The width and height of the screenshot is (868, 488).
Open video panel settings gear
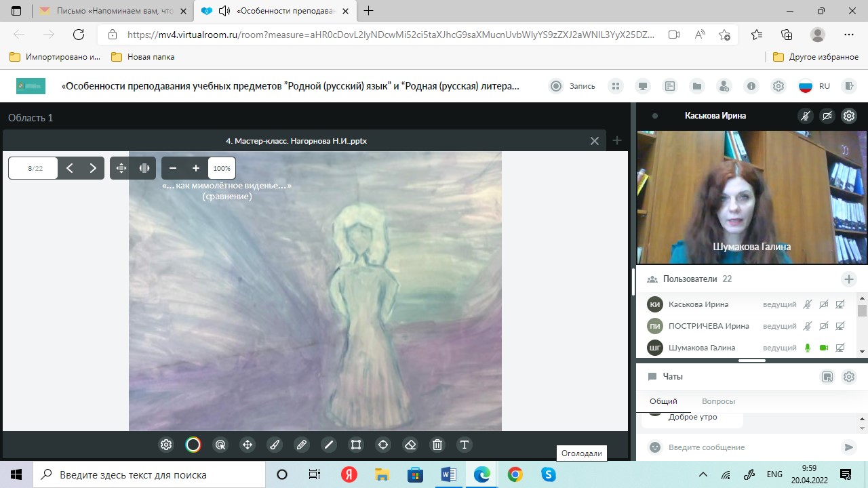(849, 116)
